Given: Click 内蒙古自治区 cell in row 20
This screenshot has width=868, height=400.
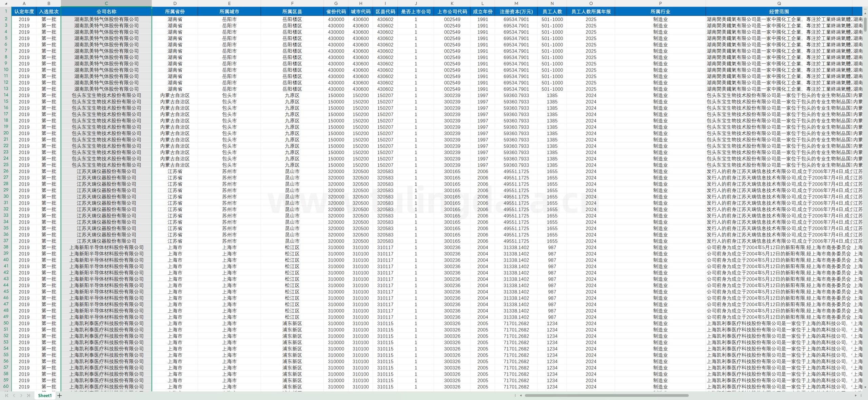Looking at the screenshot, I should (175, 133).
